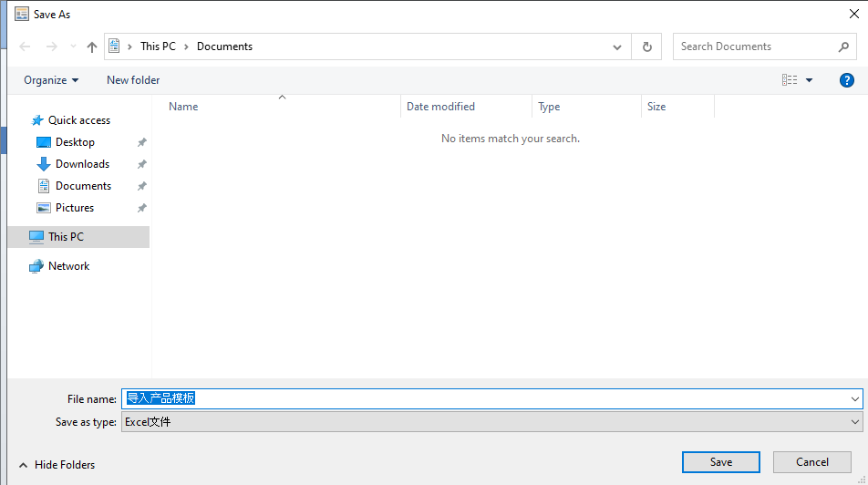This screenshot has height=485, width=868.
Task: Open Downloads from the sidebar
Action: click(82, 164)
